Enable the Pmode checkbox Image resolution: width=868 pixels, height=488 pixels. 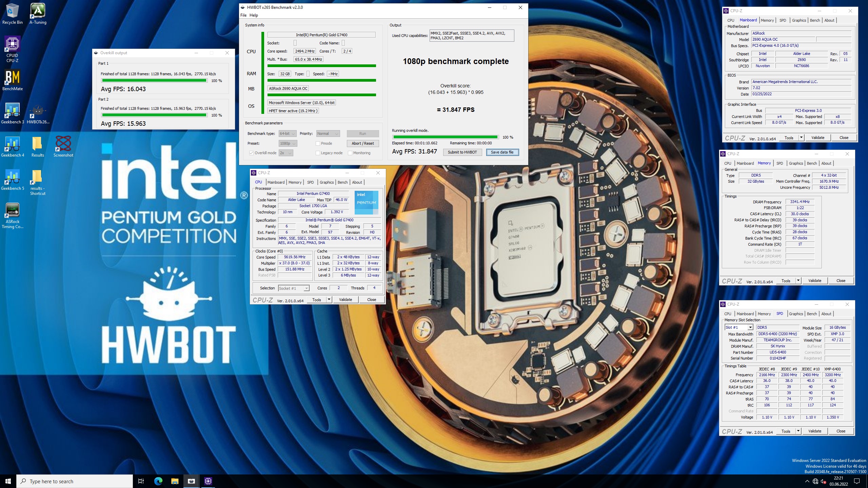(318, 143)
